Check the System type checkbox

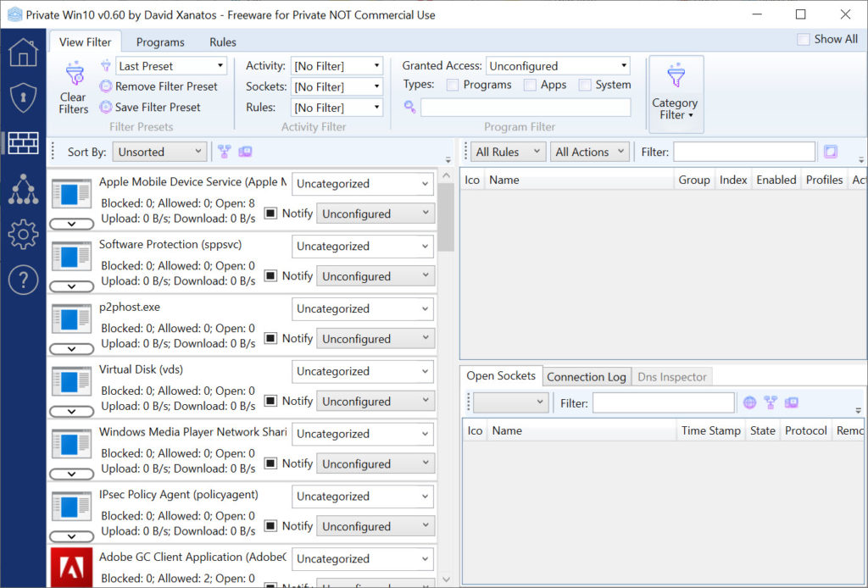[x=585, y=85]
